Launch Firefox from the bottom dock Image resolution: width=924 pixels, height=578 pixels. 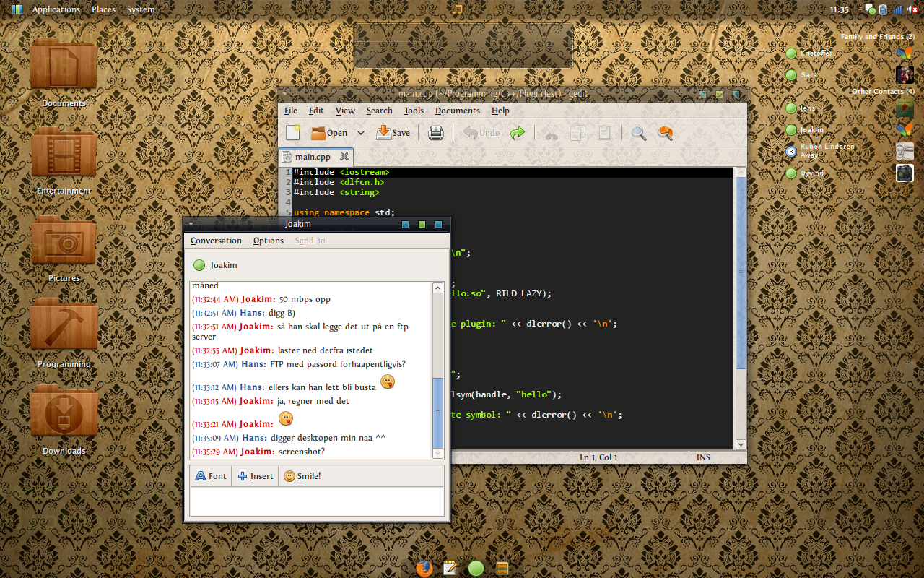[x=424, y=568]
